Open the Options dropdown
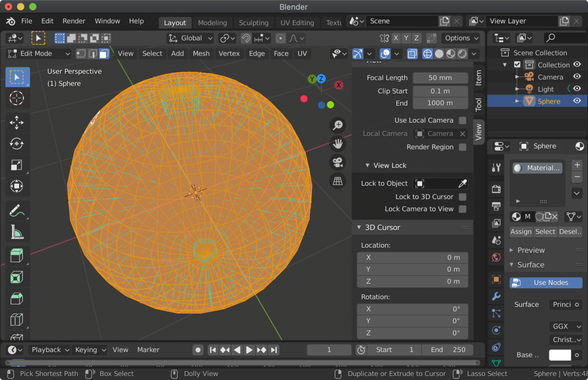The height and width of the screenshot is (380, 588). click(x=462, y=38)
